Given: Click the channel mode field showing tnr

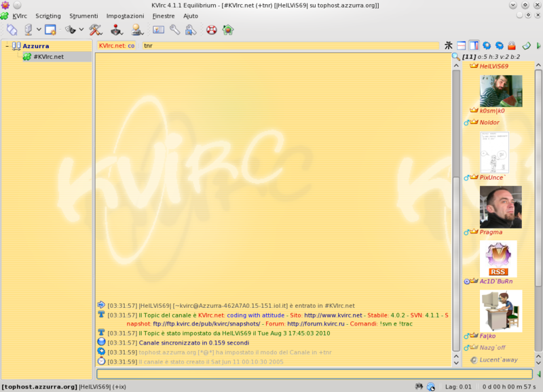Looking at the screenshot, I should 291,45.
